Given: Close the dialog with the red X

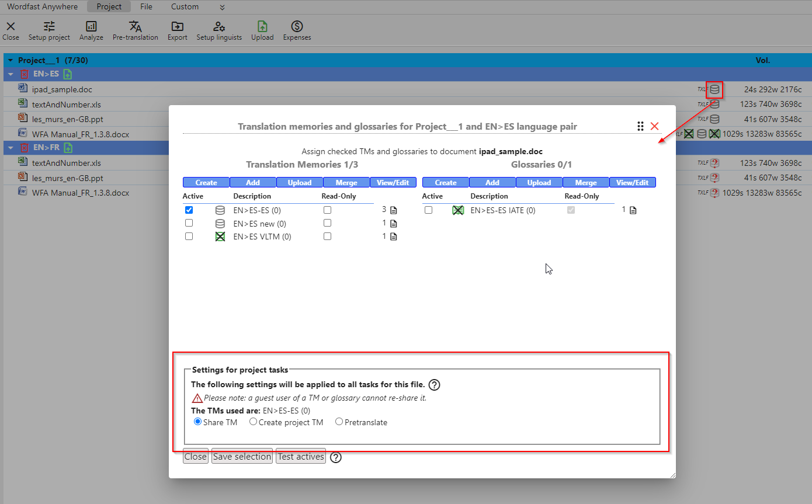Looking at the screenshot, I should 654,126.
